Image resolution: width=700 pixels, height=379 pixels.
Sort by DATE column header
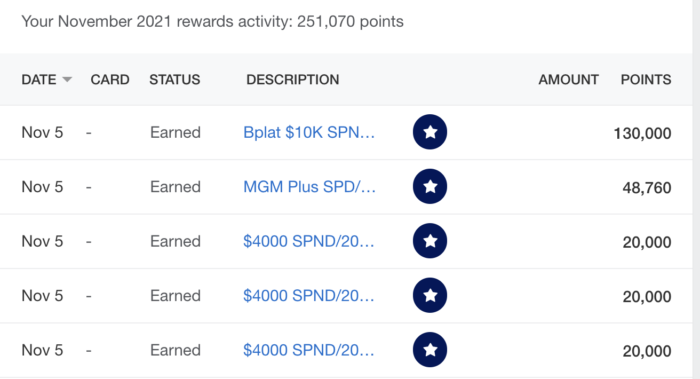coord(39,79)
